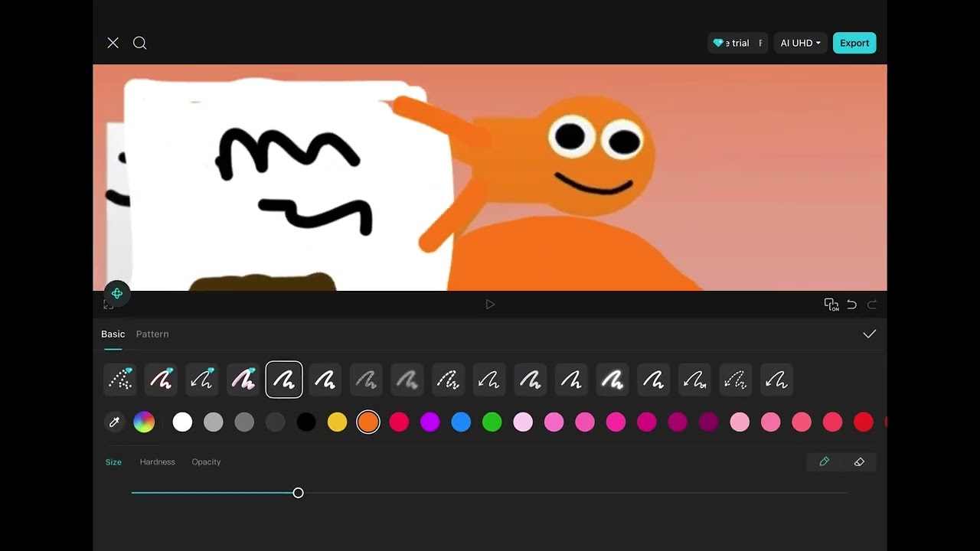Click the teal move handle on canvas
Viewport: 980px width, 551px height.
(x=117, y=293)
